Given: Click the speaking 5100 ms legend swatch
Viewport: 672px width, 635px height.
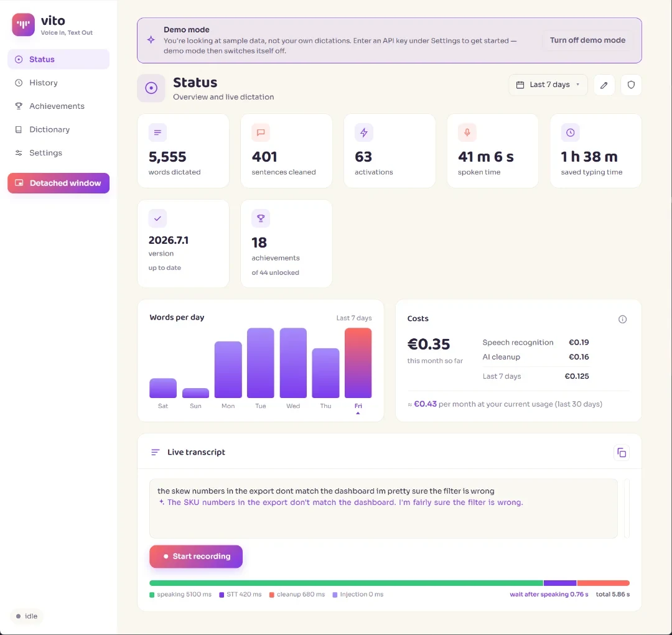Looking at the screenshot, I should [x=152, y=595].
